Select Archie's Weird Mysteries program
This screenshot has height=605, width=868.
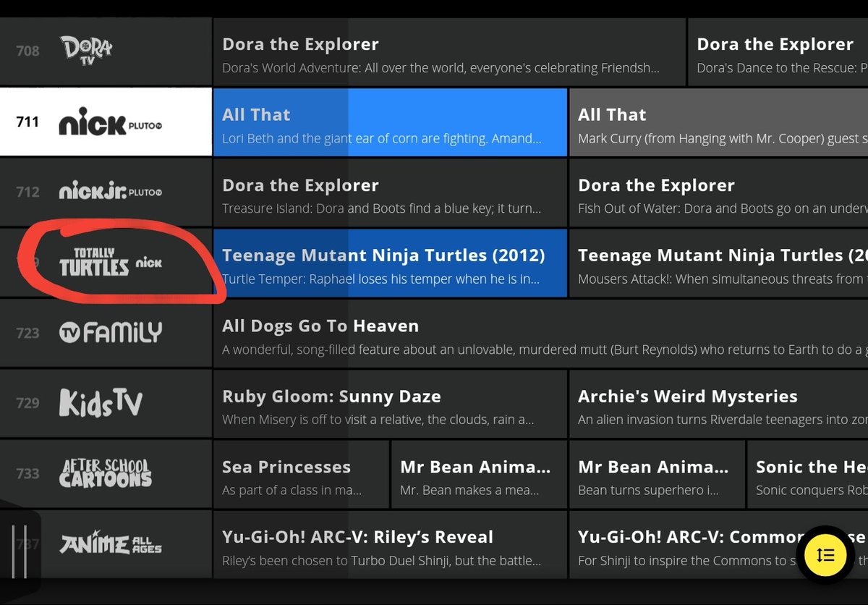719,403
